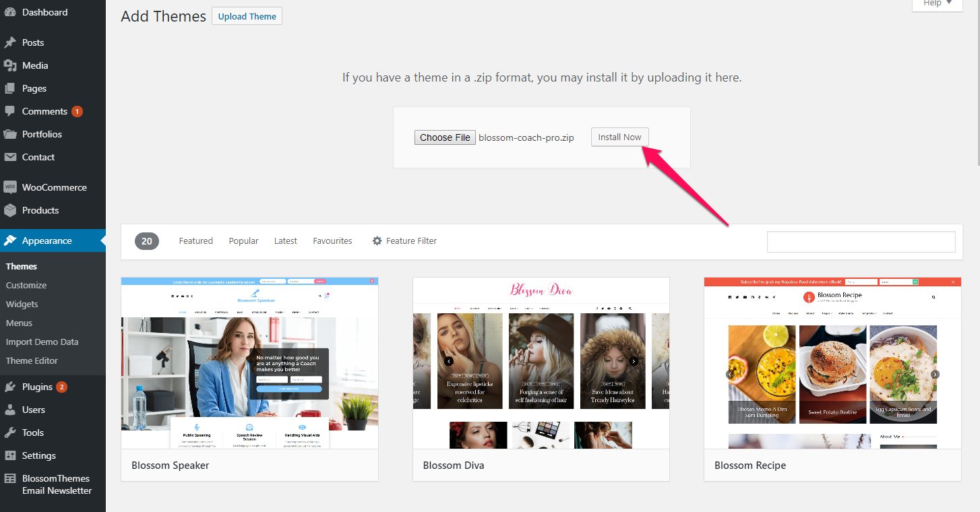This screenshot has height=512, width=980.
Task: Click the Comments speech bubble icon
Action: click(10, 111)
